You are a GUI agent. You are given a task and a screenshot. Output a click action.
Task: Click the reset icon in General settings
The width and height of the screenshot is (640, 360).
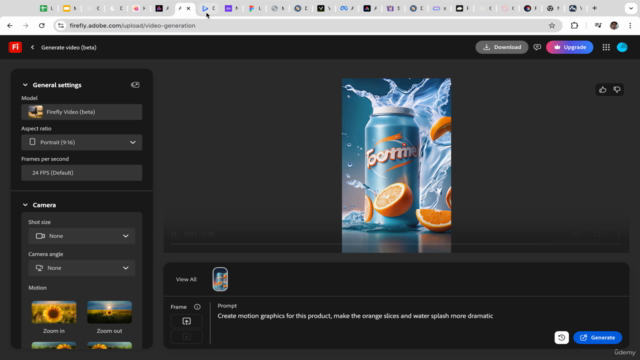(x=135, y=85)
